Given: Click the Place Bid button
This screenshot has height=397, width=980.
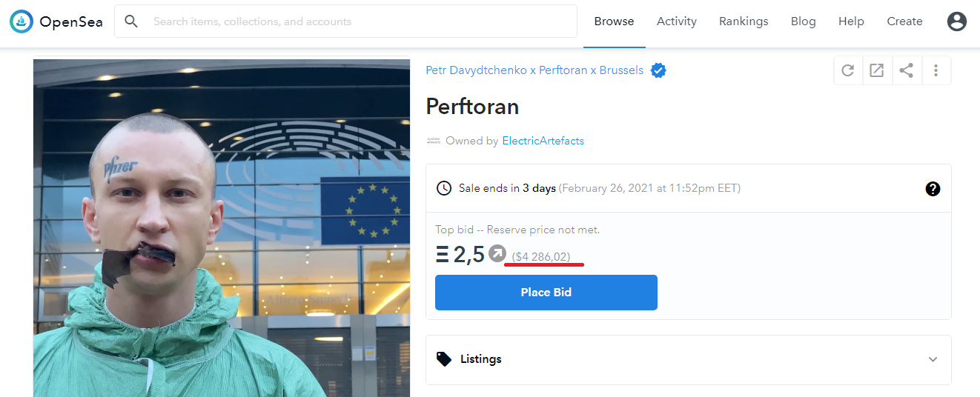Looking at the screenshot, I should pyautogui.click(x=546, y=293).
